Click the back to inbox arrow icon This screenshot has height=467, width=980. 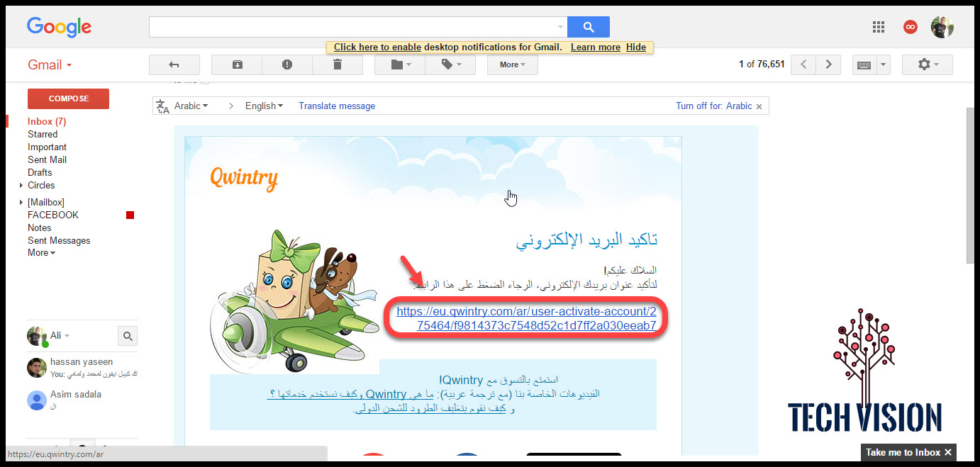point(174,64)
